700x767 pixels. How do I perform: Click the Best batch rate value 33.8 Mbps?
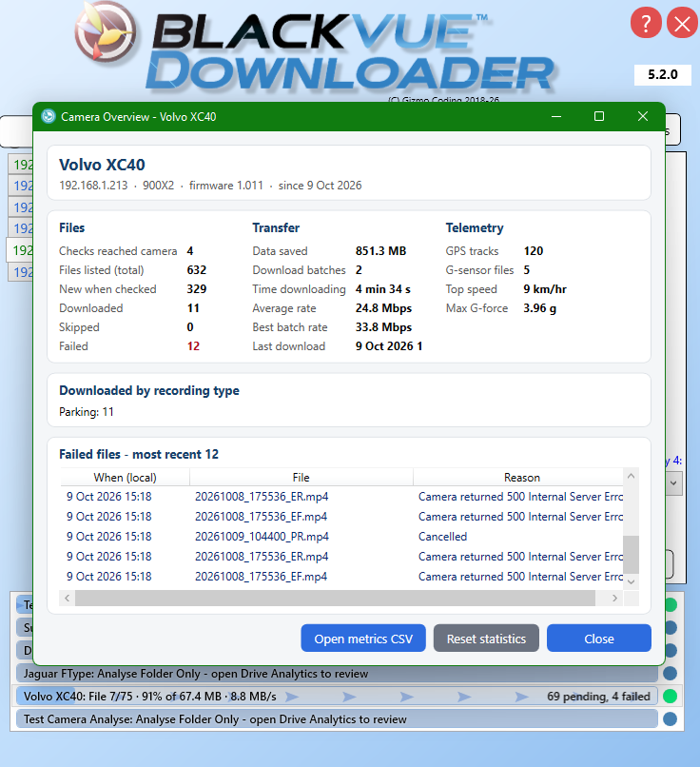tap(383, 327)
